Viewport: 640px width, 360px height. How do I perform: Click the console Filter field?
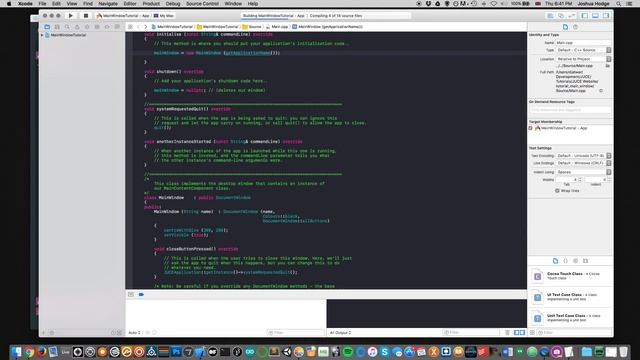point(471,333)
